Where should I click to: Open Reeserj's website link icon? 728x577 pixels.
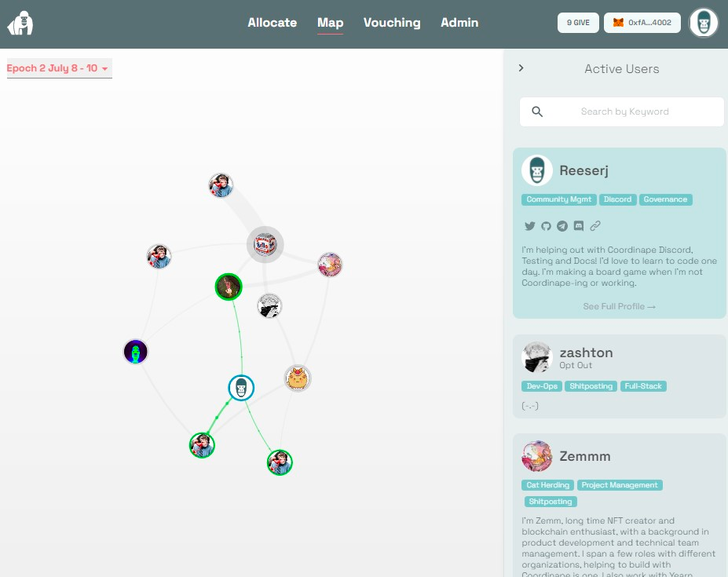[595, 226]
